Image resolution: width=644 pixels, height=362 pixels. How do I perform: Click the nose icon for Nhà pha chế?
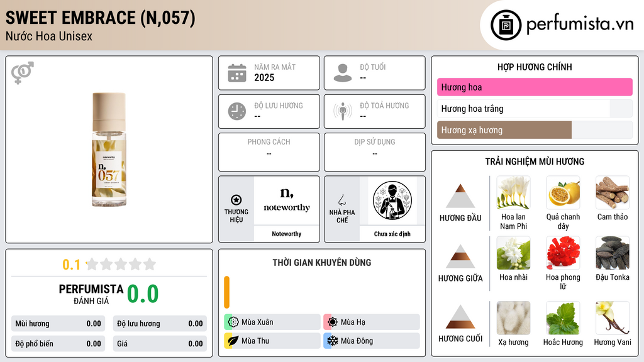(x=341, y=200)
